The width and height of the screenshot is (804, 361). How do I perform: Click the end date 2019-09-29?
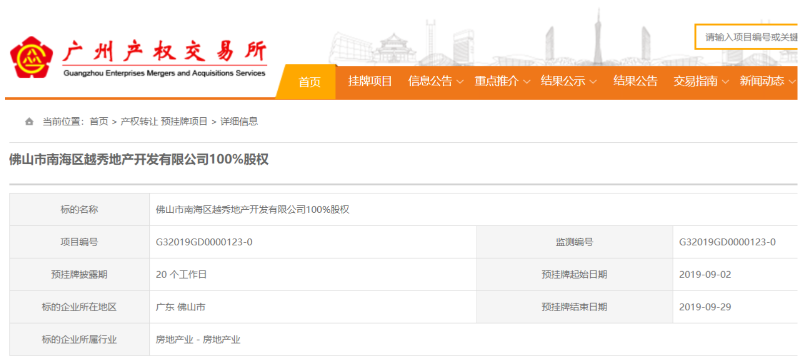tap(705, 307)
